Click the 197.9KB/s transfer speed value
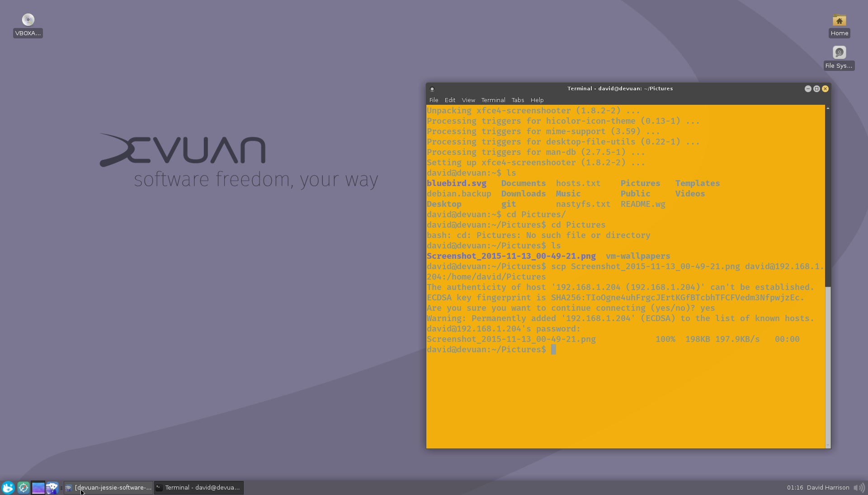 pyautogui.click(x=737, y=339)
